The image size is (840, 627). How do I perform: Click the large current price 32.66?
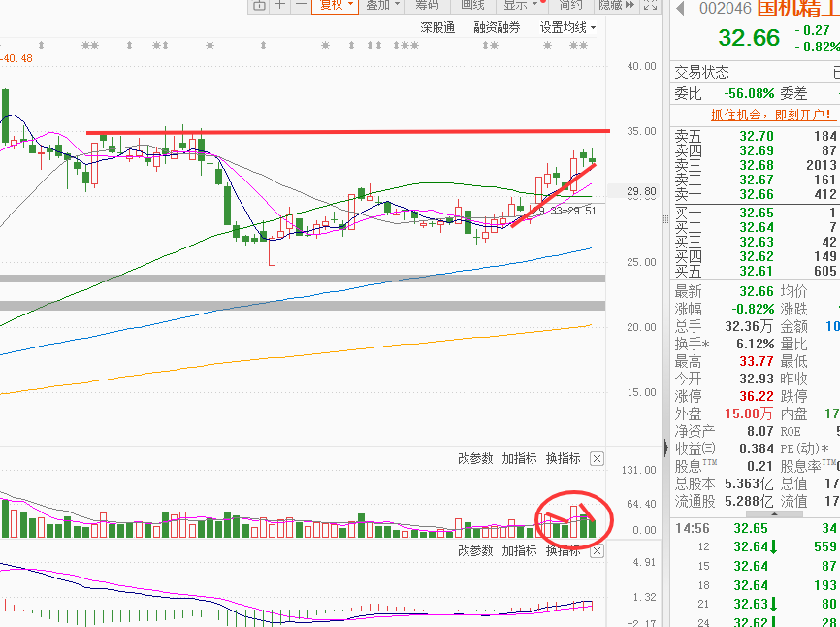(x=749, y=38)
